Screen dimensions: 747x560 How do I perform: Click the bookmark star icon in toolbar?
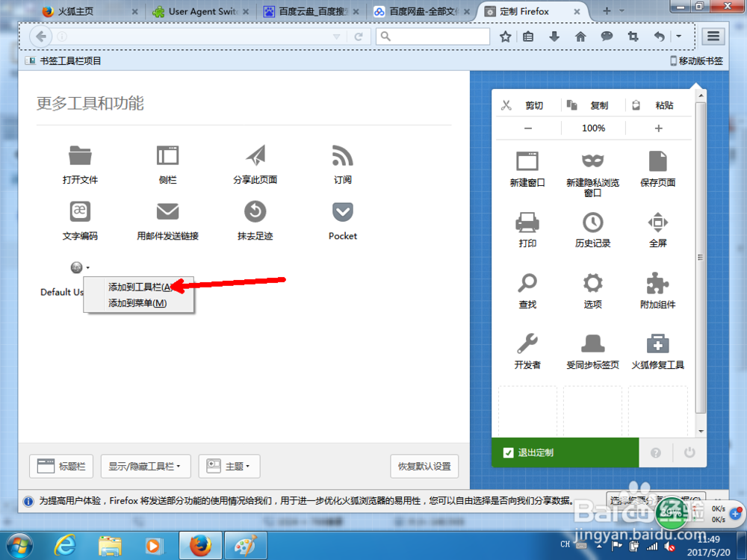point(505,36)
